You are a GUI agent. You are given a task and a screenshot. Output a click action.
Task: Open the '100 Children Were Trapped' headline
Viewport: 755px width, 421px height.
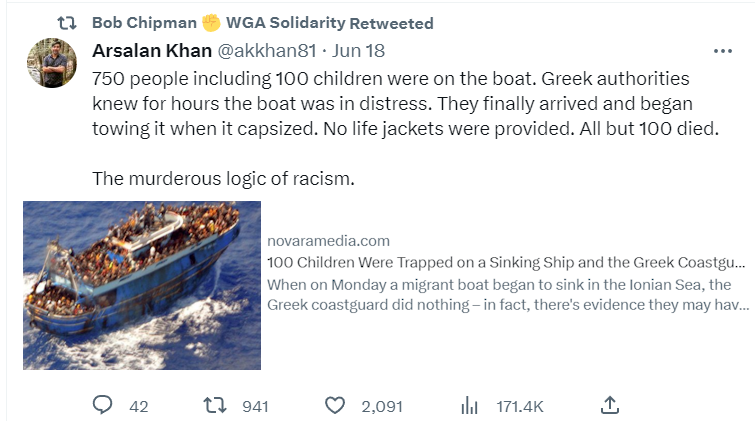point(506,262)
